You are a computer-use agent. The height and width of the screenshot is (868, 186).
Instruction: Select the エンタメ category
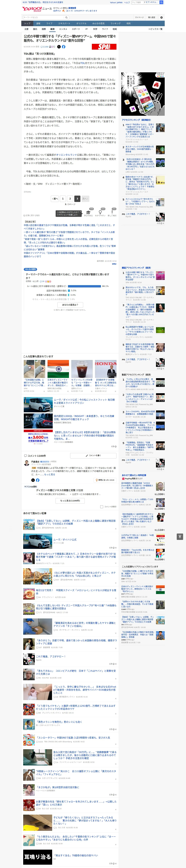pos(63,29)
